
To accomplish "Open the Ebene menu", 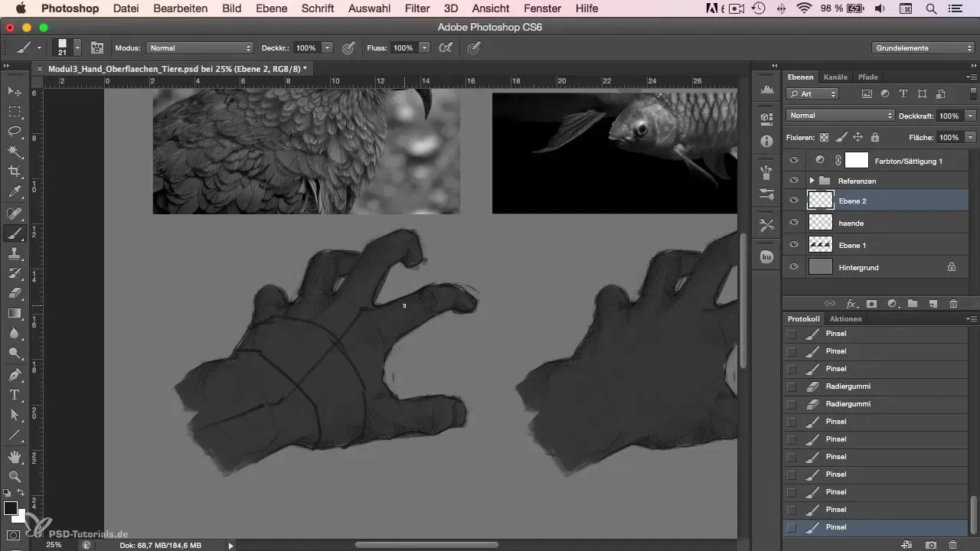I will coord(271,8).
